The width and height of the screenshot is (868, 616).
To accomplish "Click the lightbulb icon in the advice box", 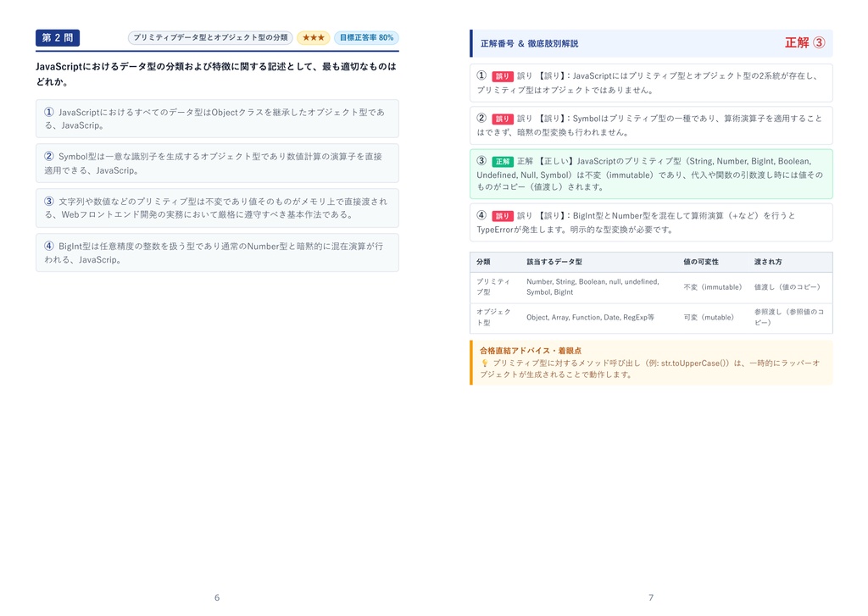I will coord(484,363).
